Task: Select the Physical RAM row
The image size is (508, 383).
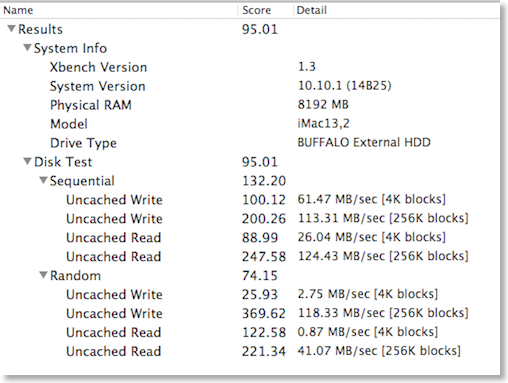Action: 250,105
